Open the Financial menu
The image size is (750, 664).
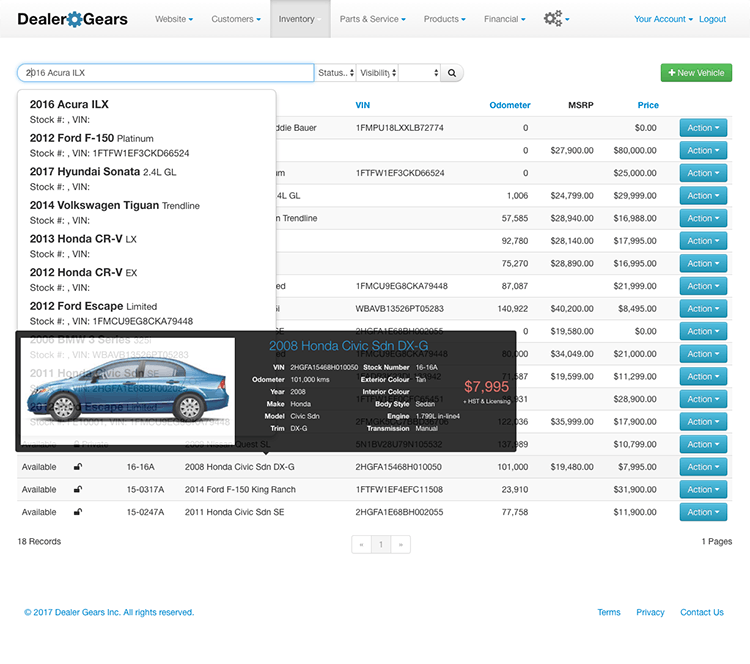point(505,19)
